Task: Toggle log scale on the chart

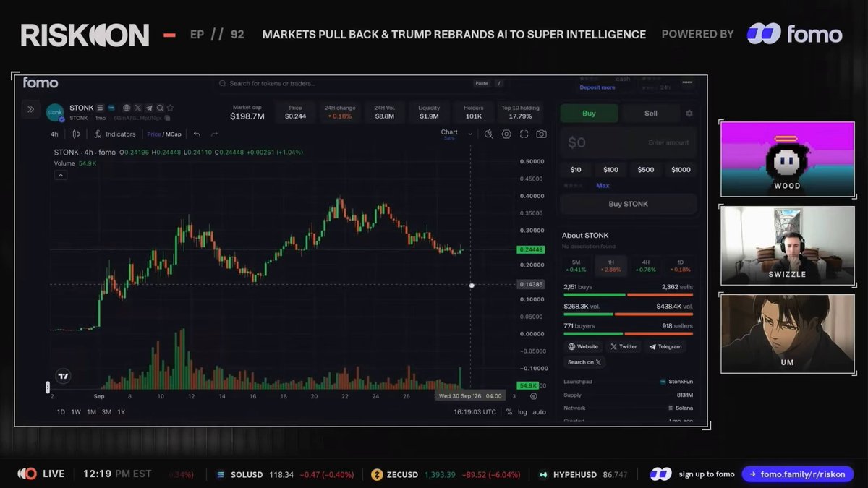Action: tap(522, 411)
